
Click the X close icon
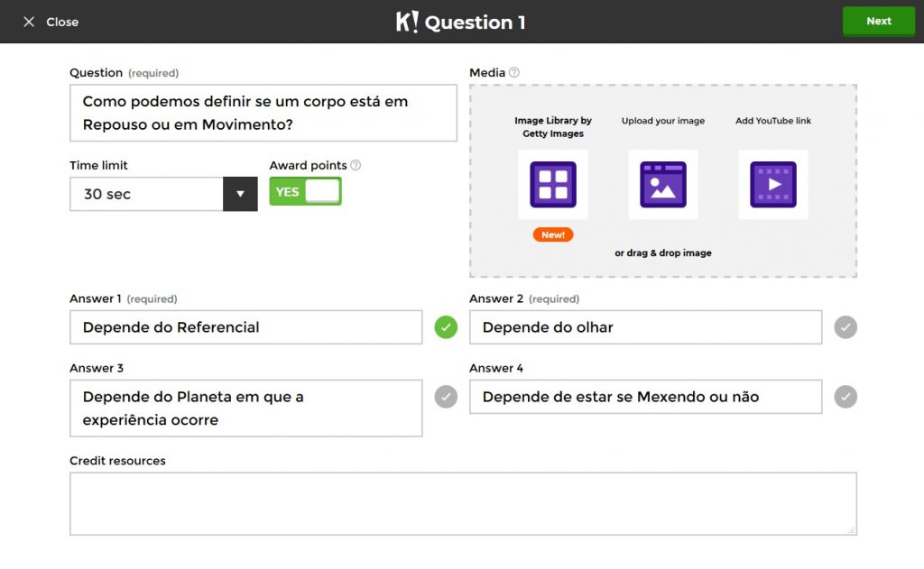[29, 22]
